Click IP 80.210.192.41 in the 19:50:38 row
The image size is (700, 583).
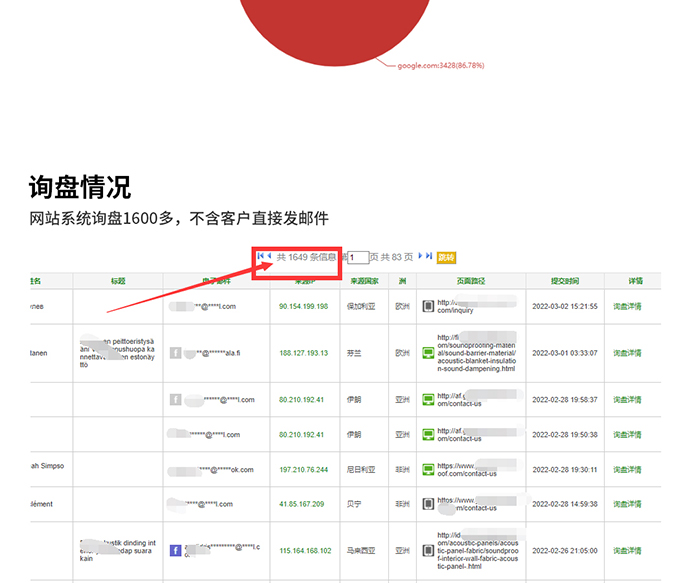301,434
